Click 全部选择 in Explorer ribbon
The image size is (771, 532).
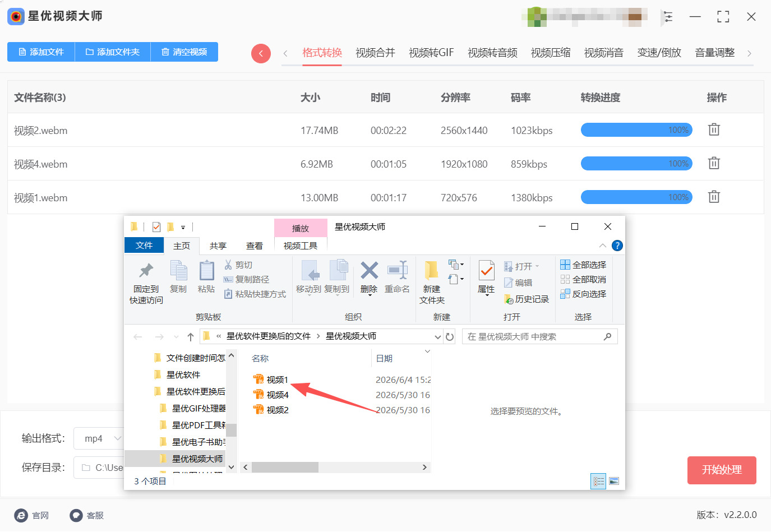[583, 265]
